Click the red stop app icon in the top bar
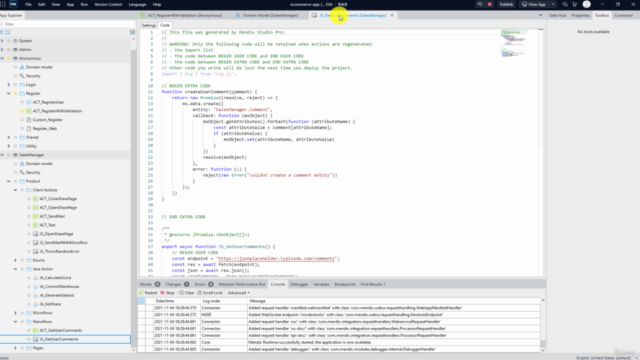Viewport: 640px width, 360px height. (x=489, y=4)
